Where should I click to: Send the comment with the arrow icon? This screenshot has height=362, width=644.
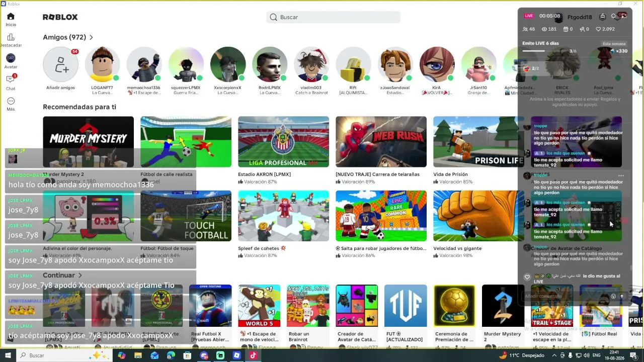[621, 297]
